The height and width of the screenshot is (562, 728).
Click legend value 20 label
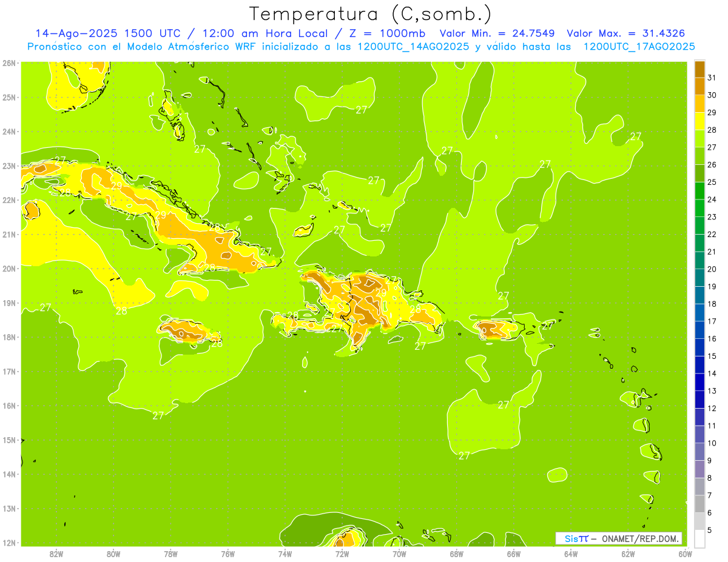(712, 269)
